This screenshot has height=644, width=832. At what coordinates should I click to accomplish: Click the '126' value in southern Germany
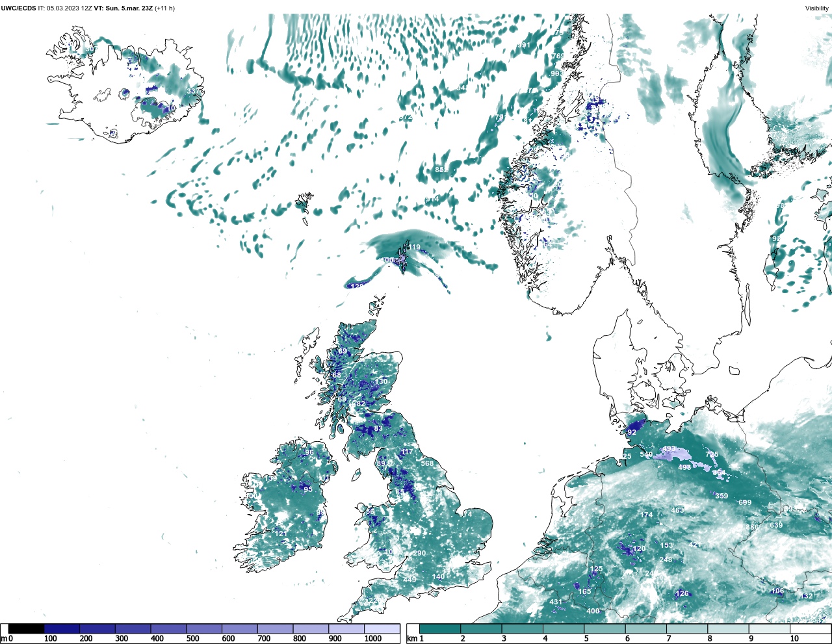tap(682, 593)
